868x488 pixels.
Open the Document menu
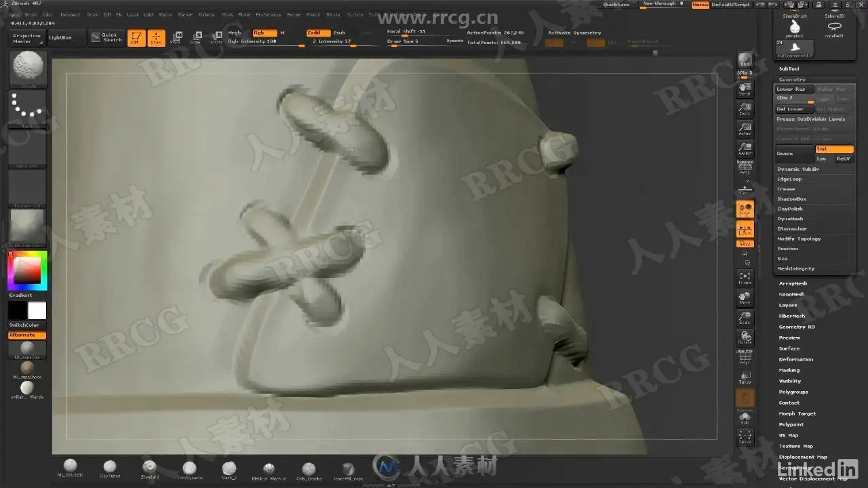pyautogui.click(x=70, y=14)
